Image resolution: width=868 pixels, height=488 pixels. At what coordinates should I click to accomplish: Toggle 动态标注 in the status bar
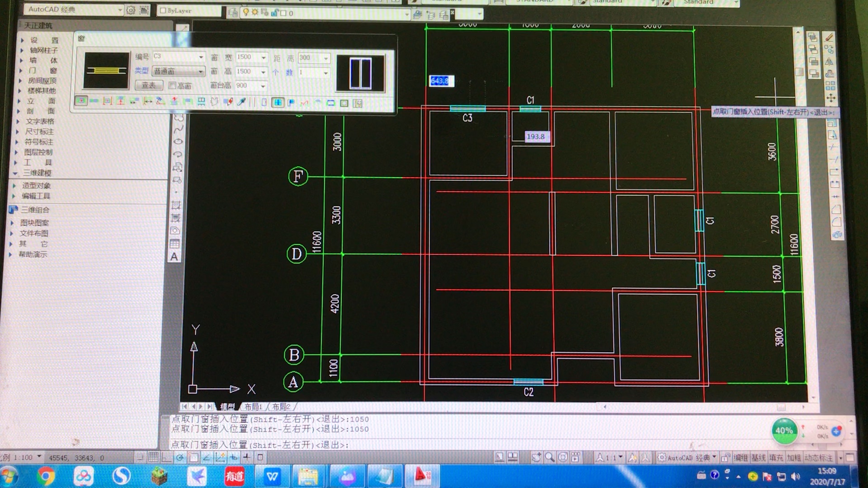point(818,458)
